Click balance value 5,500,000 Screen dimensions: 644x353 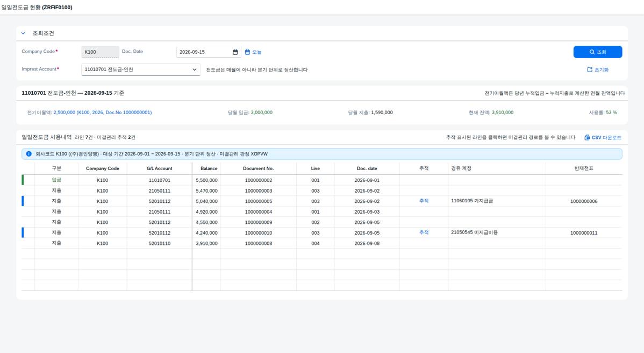206,180
